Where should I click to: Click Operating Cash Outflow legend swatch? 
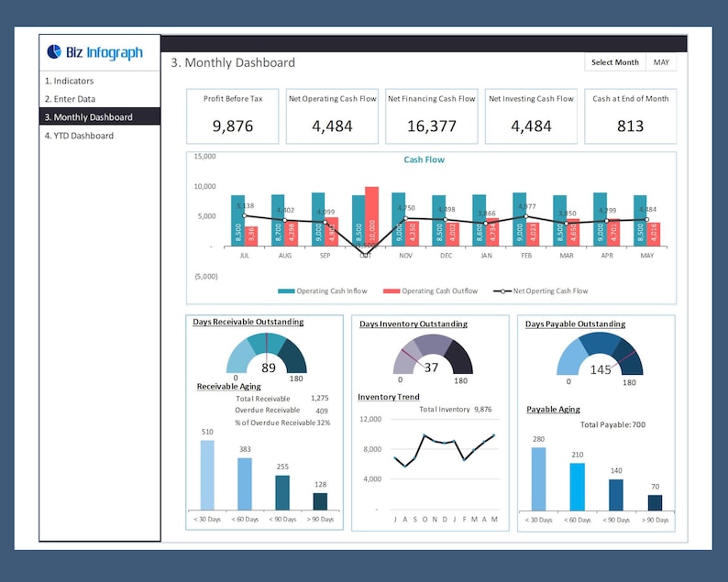[x=392, y=291]
